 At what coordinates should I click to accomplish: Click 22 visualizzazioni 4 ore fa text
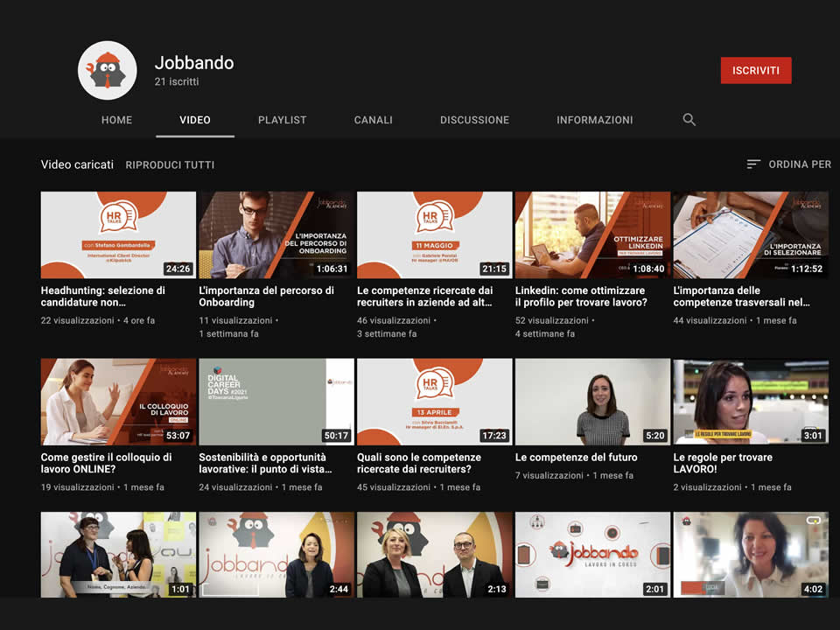(98, 320)
